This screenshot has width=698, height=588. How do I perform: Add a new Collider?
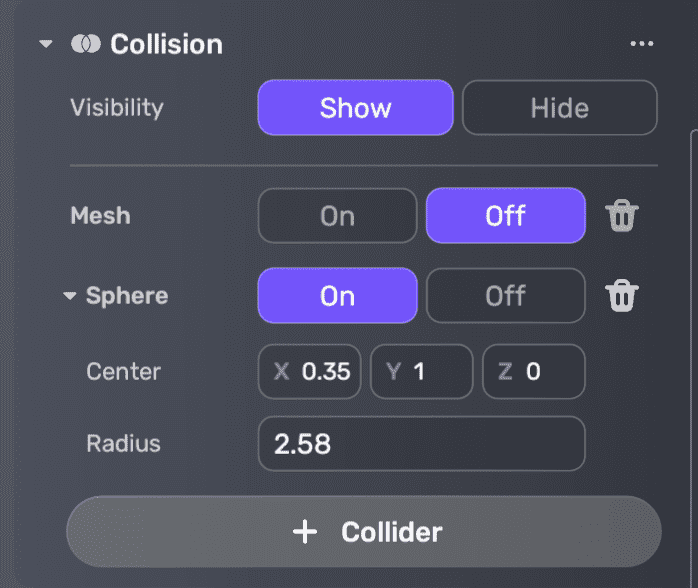pos(364,532)
